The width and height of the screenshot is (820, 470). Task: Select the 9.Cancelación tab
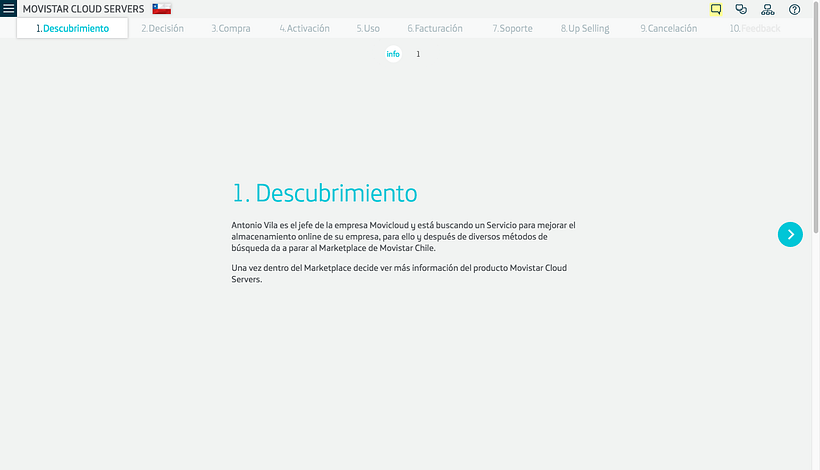669,28
